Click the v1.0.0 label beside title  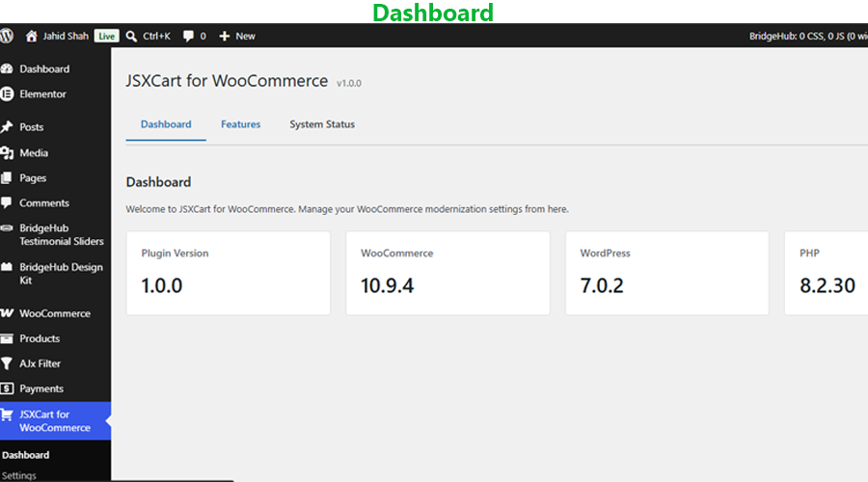[349, 83]
